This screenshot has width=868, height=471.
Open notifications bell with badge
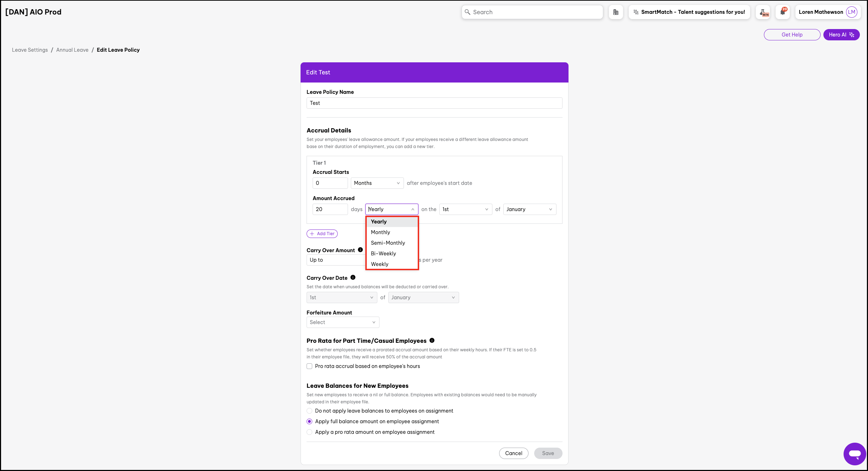pos(783,12)
